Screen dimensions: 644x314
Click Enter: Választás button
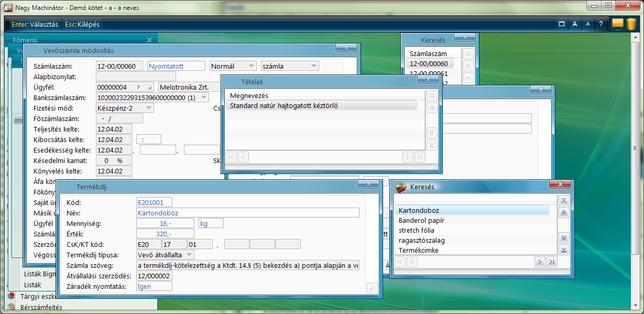tap(35, 24)
